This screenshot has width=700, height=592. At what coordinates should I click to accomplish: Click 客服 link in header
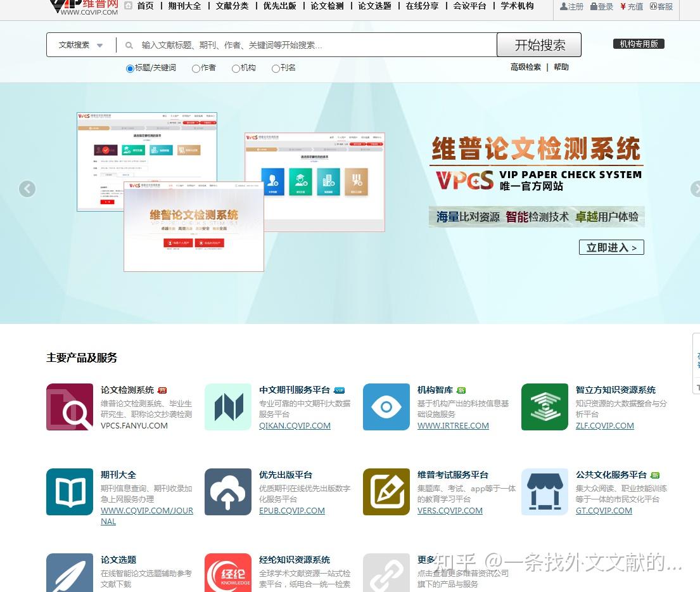(x=661, y=7)
